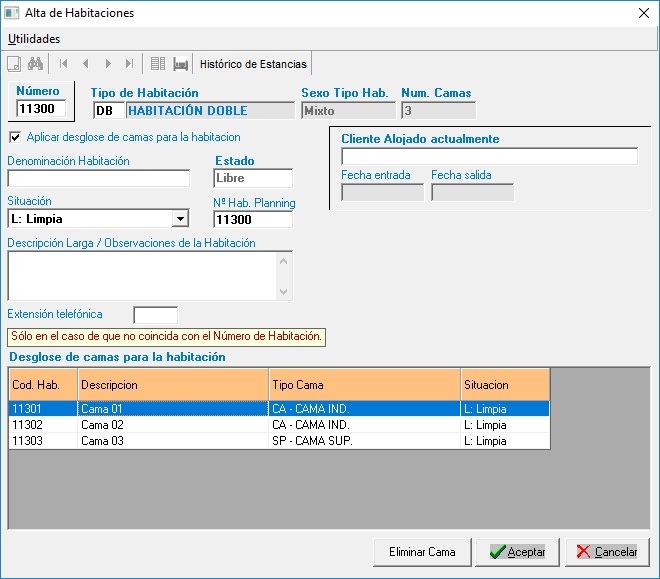Expand the Situación dropdown
The width and height of the screenshot is (660, 579).
point(180,219)
